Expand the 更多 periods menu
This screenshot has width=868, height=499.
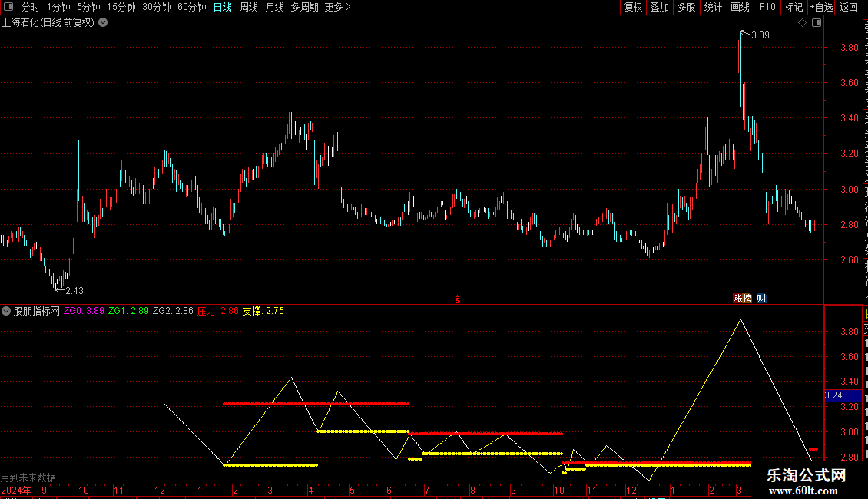[338, 7]
